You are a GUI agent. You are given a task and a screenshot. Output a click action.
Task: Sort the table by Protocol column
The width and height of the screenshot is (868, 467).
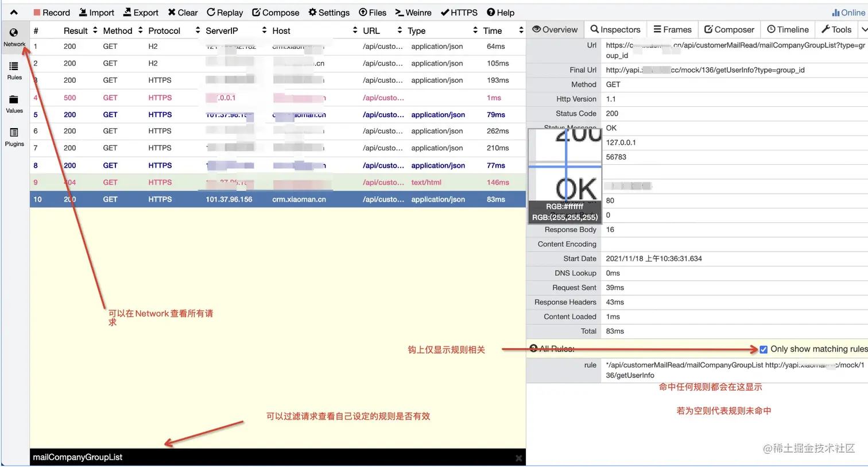(174, 30)
